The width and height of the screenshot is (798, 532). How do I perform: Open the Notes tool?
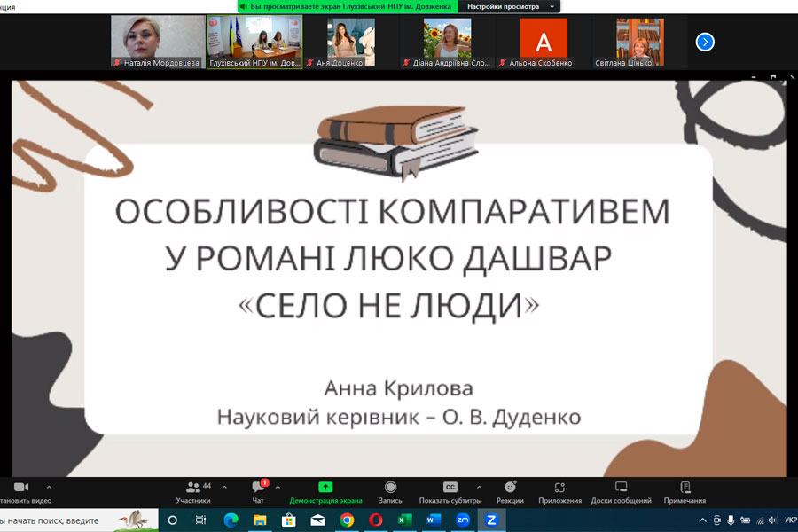(x=685, y=492)
